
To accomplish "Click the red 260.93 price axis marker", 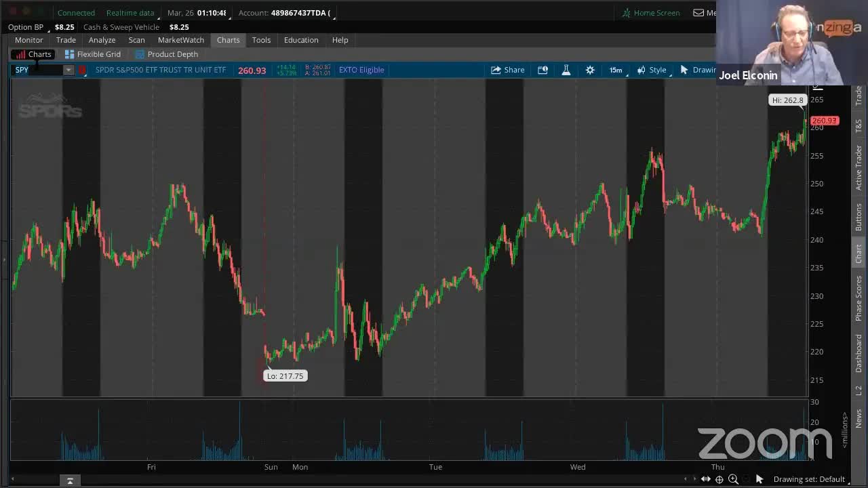I will 825,121.
